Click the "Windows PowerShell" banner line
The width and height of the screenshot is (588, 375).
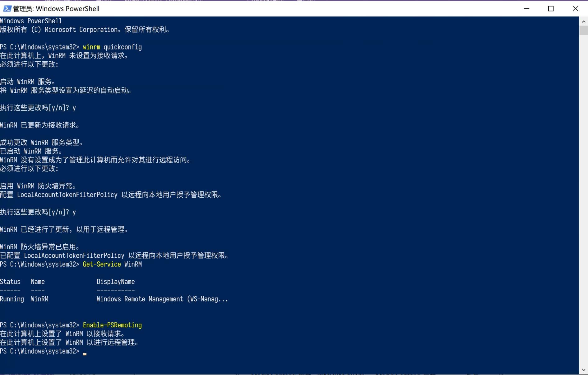point(31,21)
